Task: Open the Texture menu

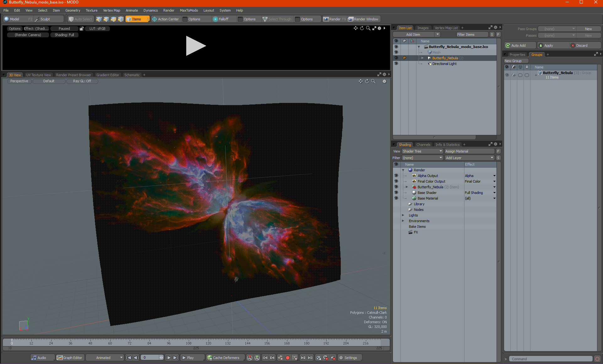Action: [91, 10]
